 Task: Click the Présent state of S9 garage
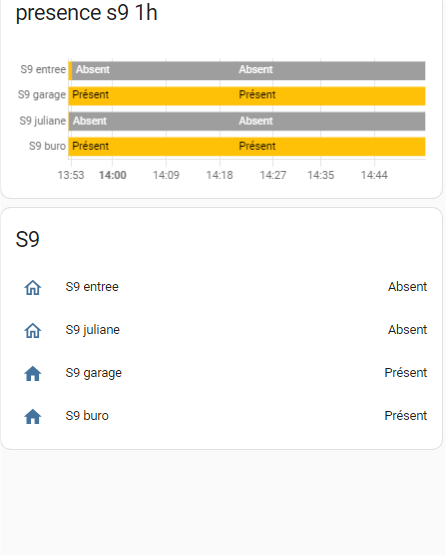click(x=406, y=373)
